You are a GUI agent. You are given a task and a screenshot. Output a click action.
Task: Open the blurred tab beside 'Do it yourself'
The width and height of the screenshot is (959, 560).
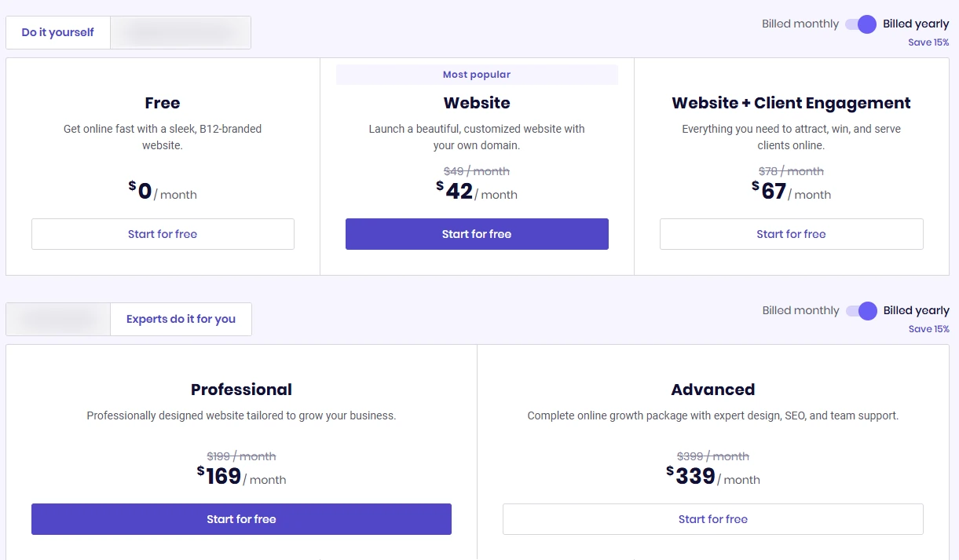tap(181, 32)
